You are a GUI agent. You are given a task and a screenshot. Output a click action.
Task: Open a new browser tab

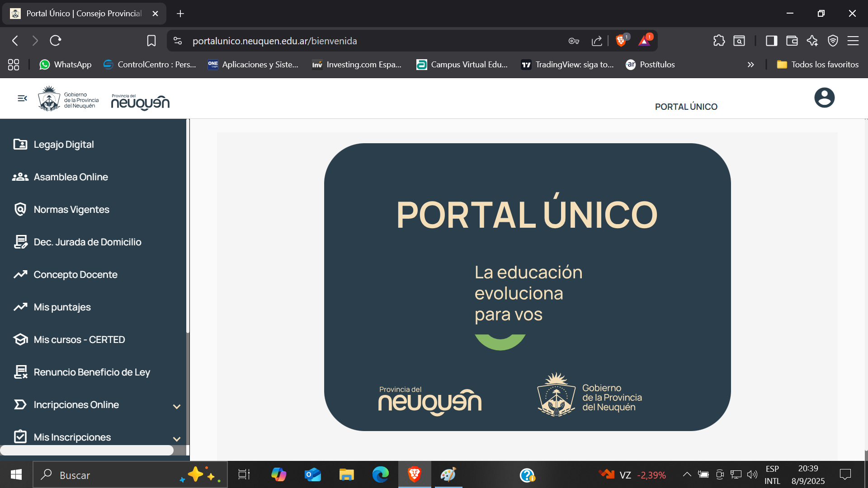[180, 14]
